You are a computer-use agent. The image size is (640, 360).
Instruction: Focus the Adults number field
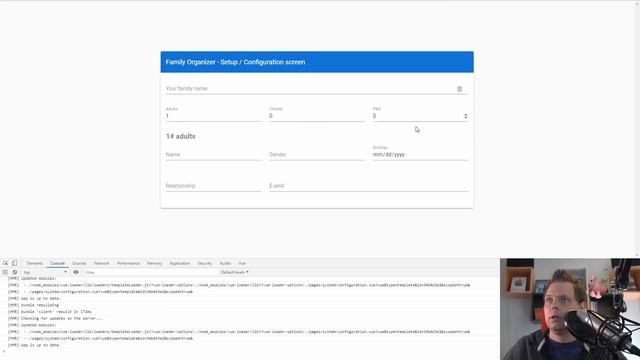[213, 116]
